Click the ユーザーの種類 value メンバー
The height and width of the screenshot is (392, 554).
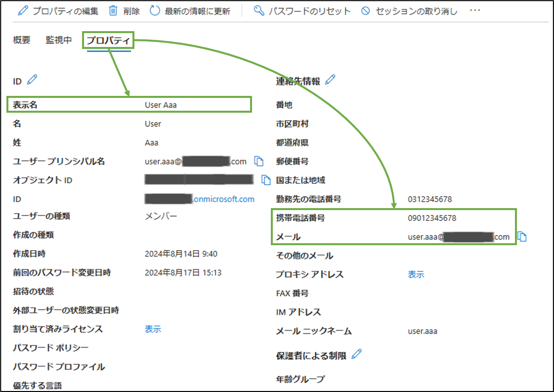(x=161, y=216)
